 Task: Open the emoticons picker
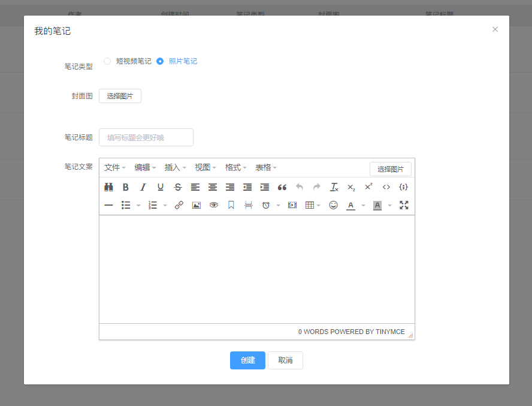pos(333,205)
